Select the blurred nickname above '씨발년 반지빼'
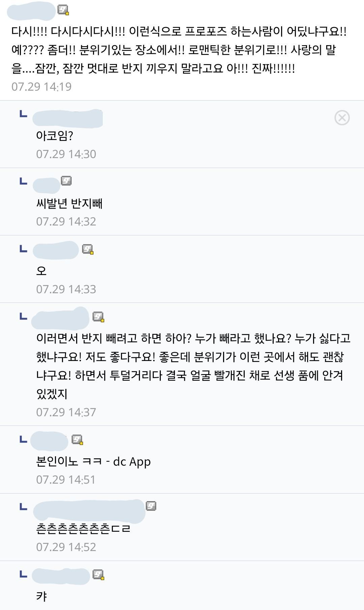Screen dimensions: 364x610 (x=47, y=185)
